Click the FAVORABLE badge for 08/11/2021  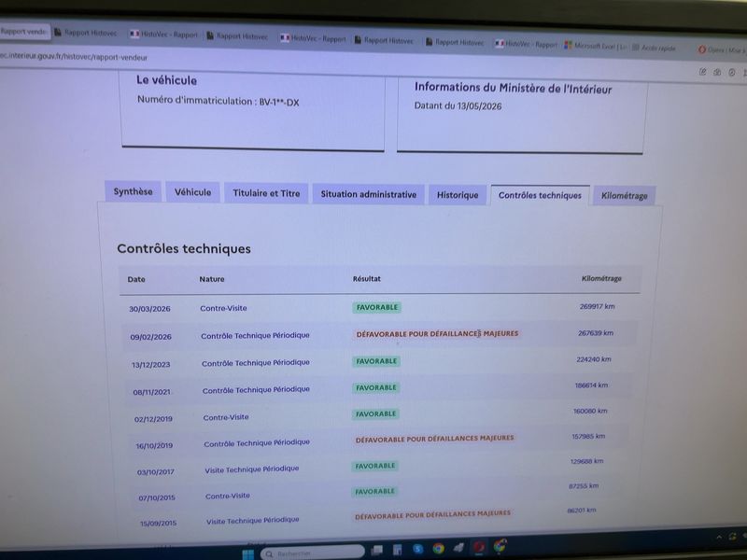click(x=376, y=387)
